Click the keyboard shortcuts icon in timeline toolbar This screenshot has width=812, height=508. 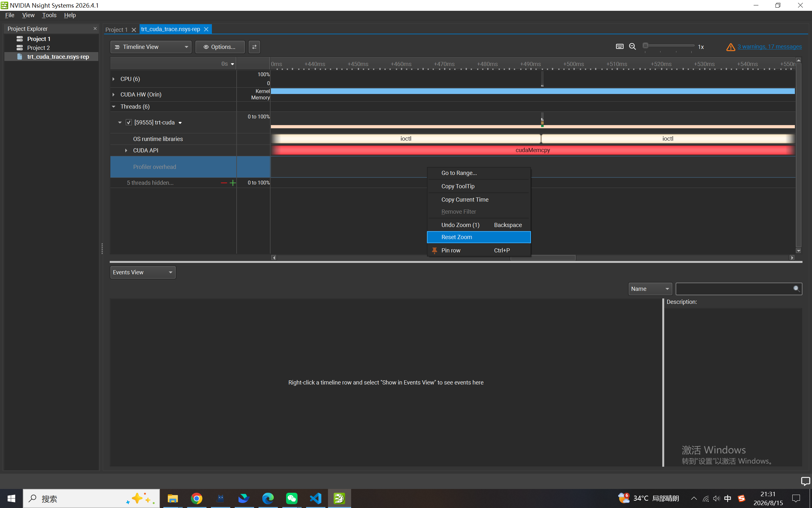click(619, 47)
